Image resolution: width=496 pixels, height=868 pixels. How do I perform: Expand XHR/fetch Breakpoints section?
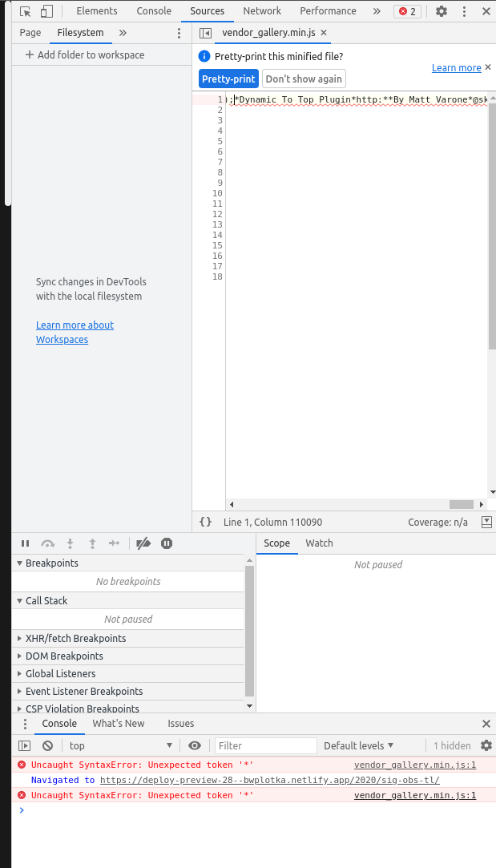pyautogui.click(x=128, y=638)
